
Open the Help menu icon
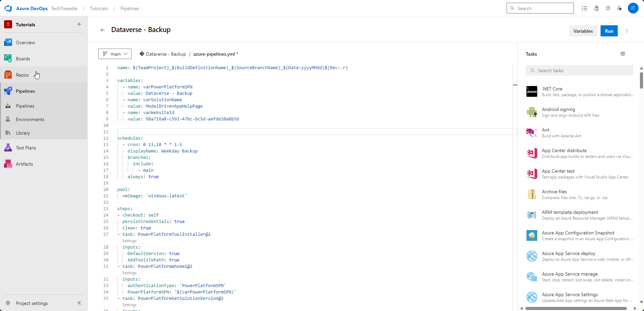click(608, 8)
